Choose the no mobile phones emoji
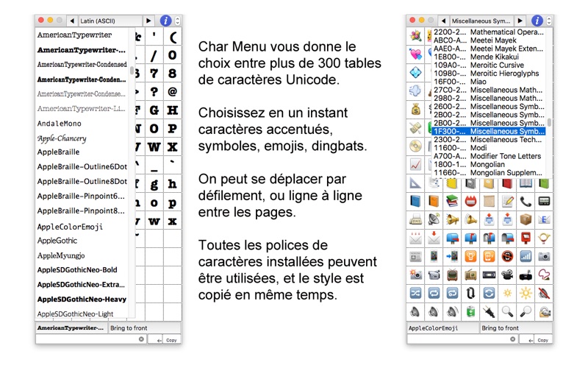 [507, 256]
